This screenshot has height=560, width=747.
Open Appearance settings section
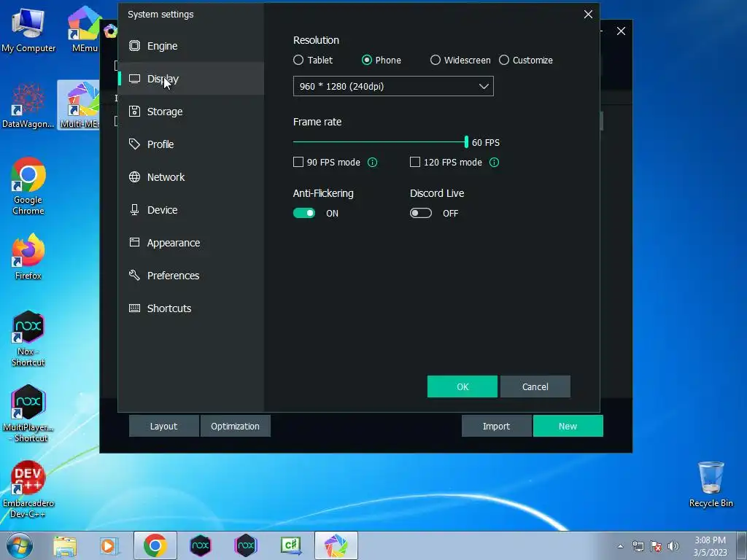pos(191,243)
